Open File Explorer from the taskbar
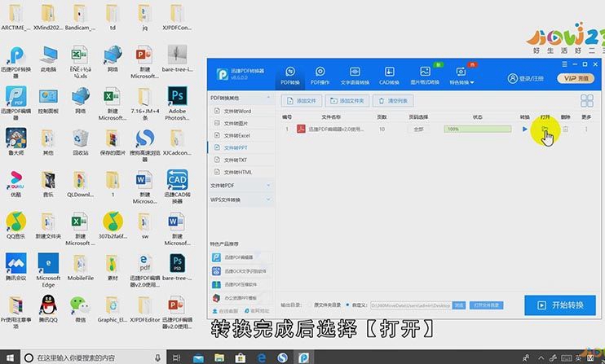Image resolution: width=605 pixels, height=364 pixels. [x=219, y=357]
